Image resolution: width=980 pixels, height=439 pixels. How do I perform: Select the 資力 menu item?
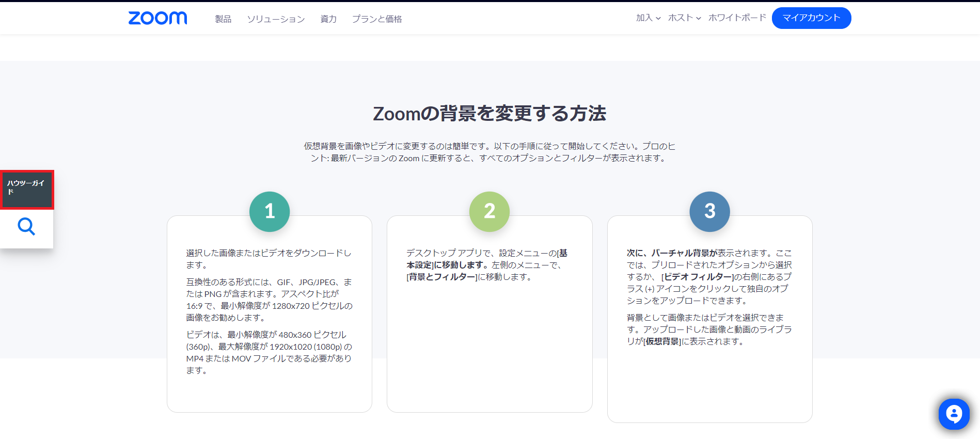tap(328, 19)
